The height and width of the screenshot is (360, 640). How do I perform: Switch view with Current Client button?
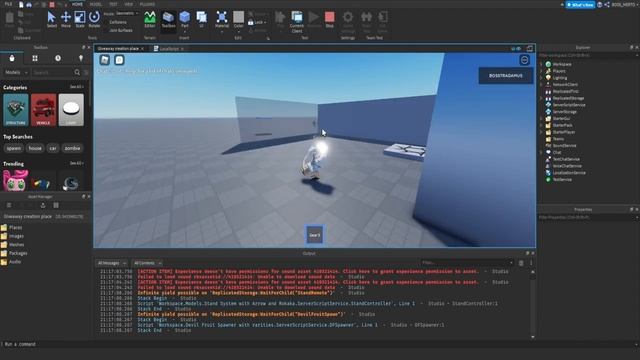coord(297,21)
